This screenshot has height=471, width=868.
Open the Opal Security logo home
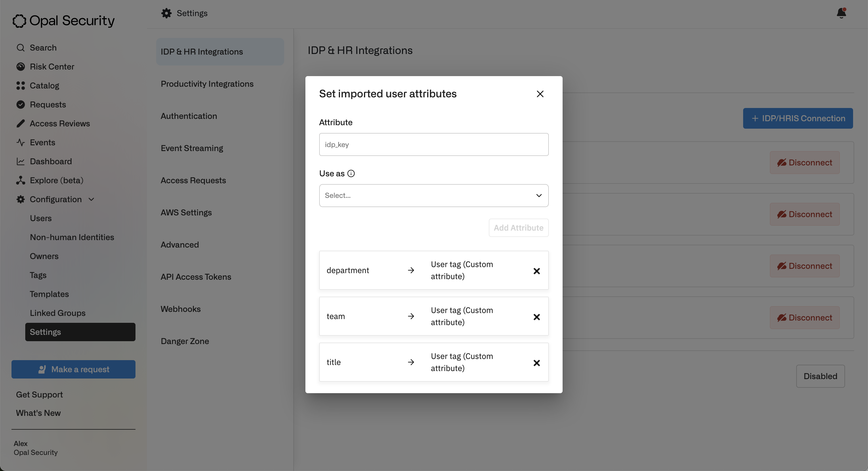point(63,21)
